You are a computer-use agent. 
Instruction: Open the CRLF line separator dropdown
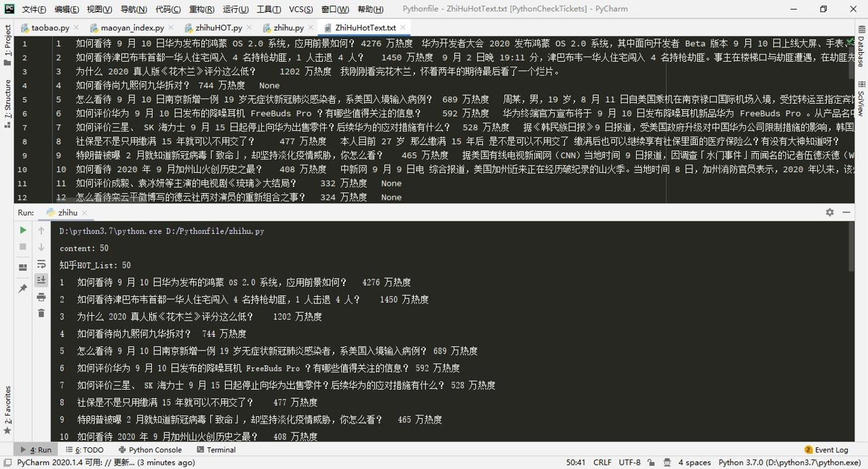point(602,462)
